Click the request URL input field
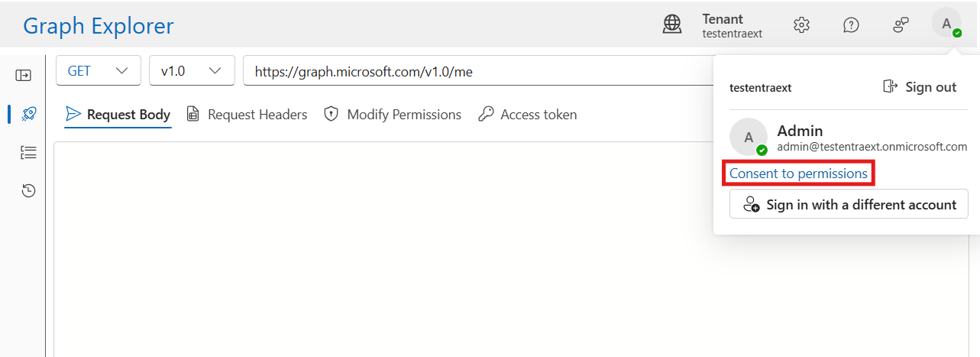 tap(477, 71)
